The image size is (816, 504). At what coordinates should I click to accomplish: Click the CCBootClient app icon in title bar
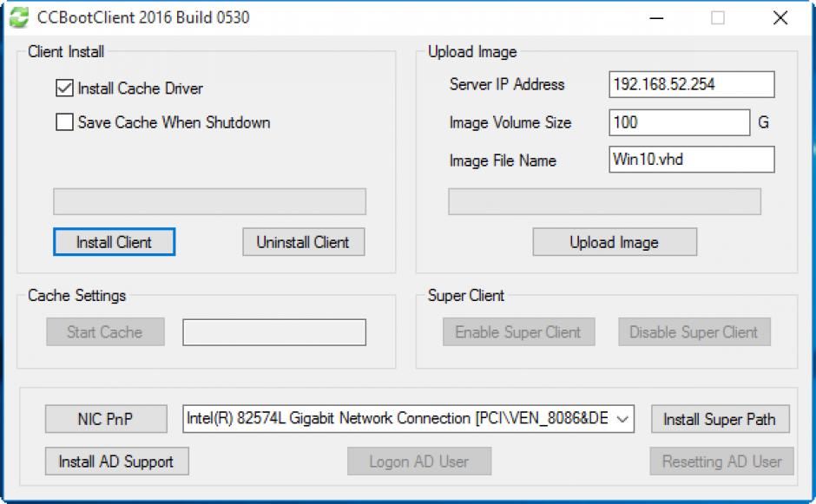(x=19, y=17)
